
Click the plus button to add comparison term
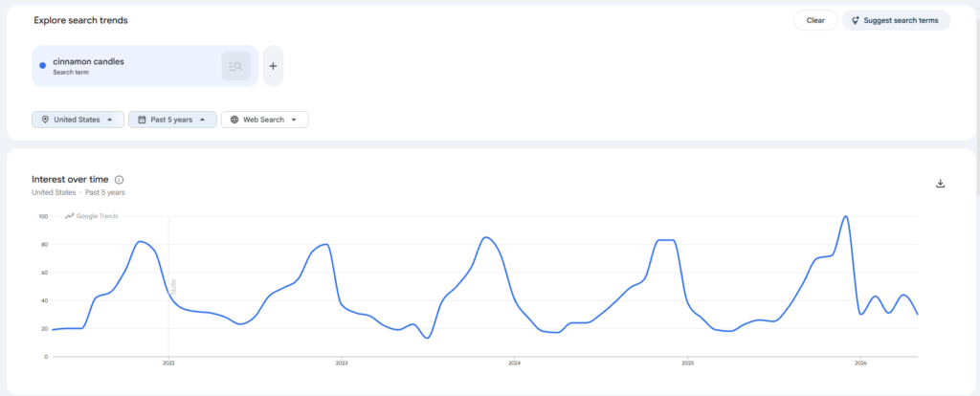tap(273, 66)
